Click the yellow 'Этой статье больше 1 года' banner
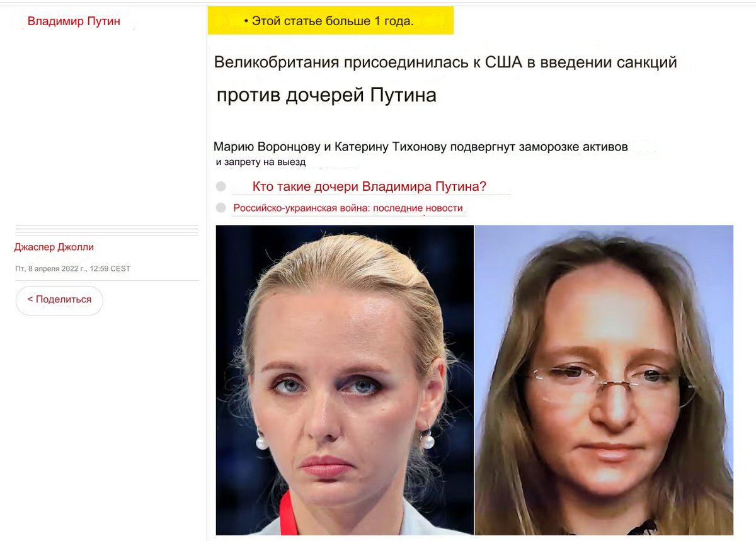Screen dimensions: 756x541 click(331, 20)
